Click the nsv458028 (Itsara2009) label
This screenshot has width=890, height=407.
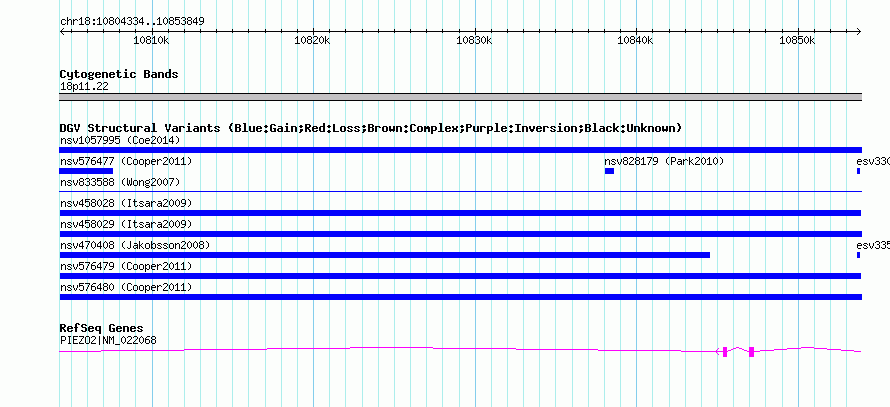[126, 203]
